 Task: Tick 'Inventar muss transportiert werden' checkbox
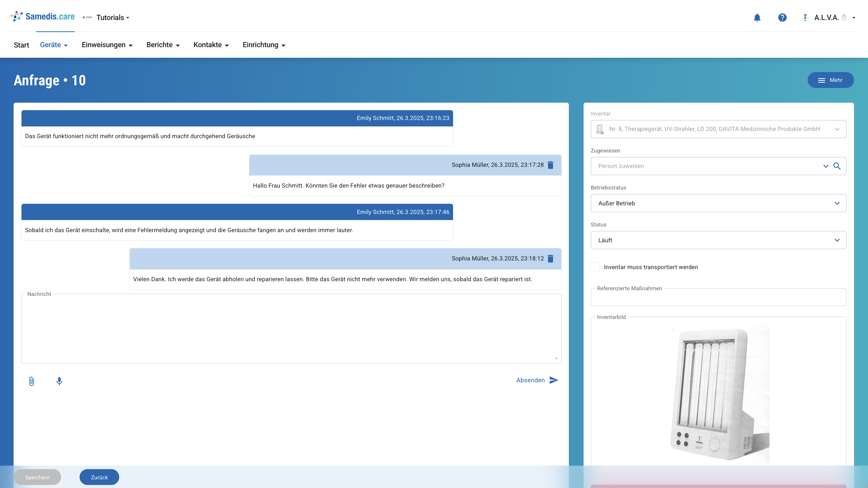click(x=595, y=267)
